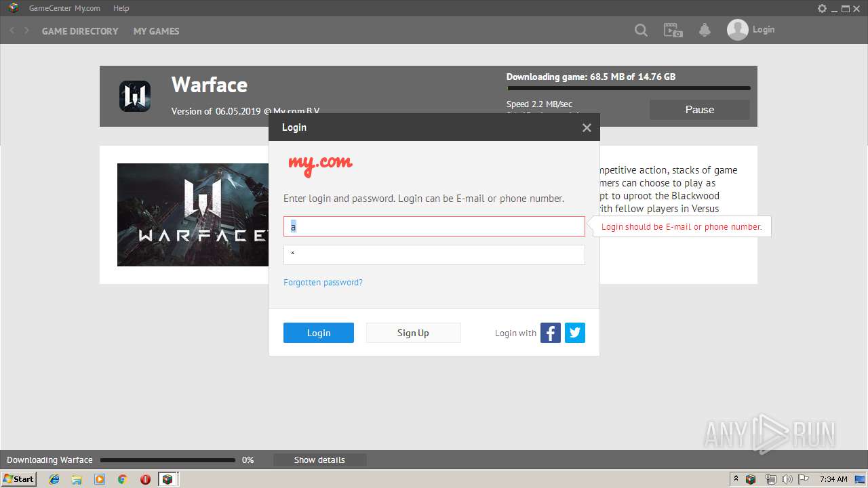868x488 pixels.
Task: Open the Action Center flag icon
Action: 804,479
